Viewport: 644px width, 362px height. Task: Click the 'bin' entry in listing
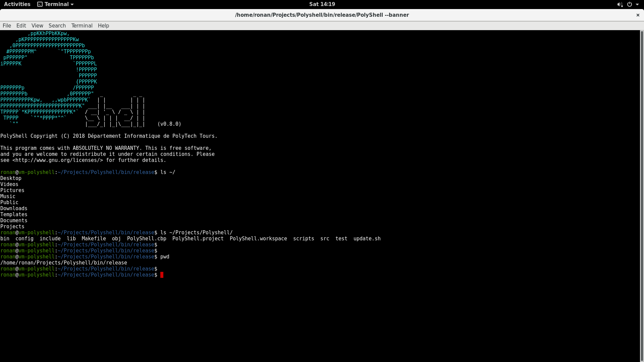pos(5,239)
